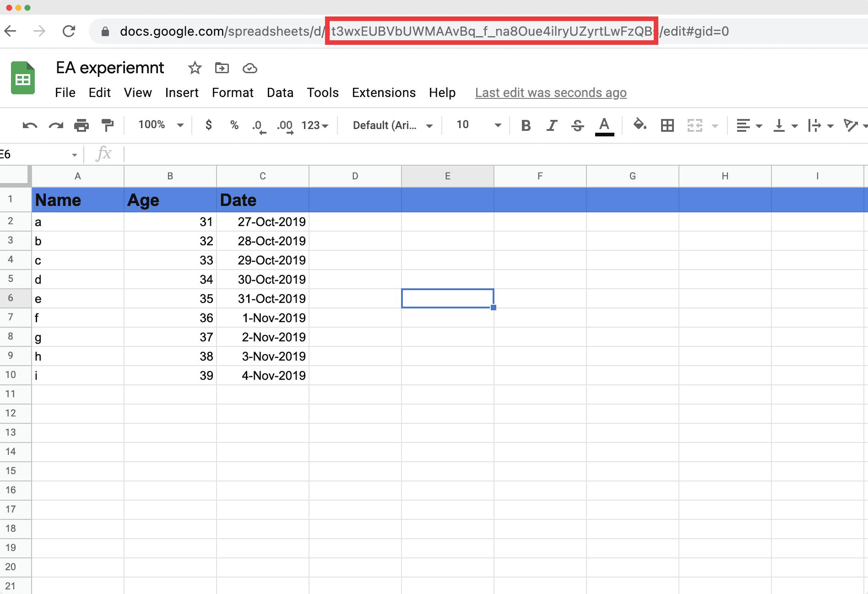Toggle strikethrough formatting
This screenshot has height=594, width=868.
(577, 125)
